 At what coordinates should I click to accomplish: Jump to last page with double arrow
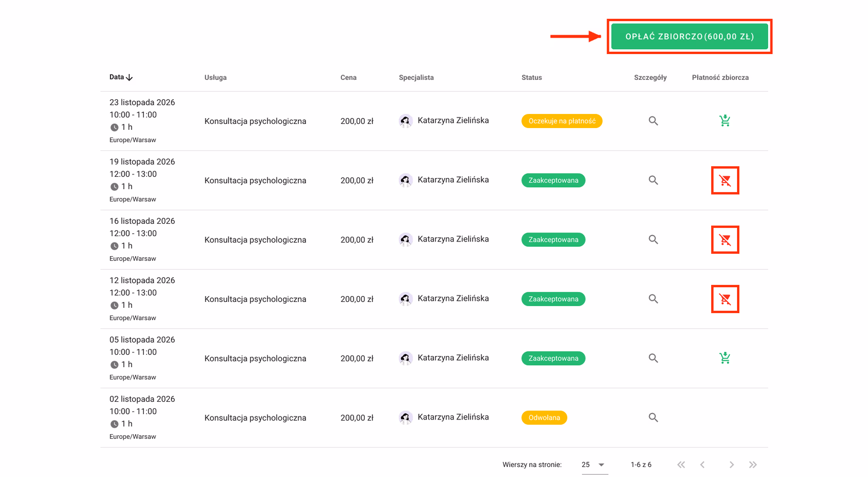point(753,465)
